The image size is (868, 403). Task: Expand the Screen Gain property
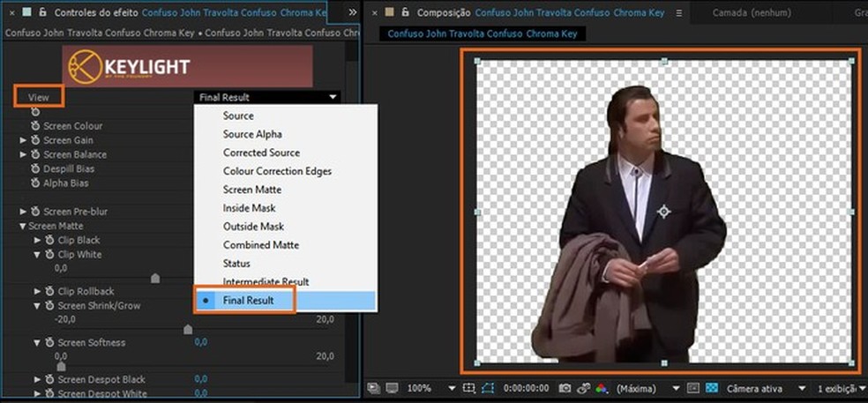click(24, 140)
